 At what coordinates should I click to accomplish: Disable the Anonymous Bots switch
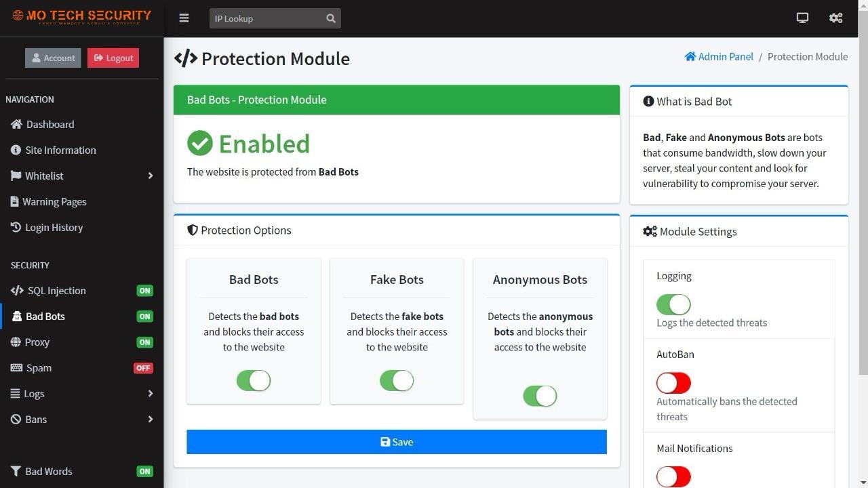tap(540, 396)
